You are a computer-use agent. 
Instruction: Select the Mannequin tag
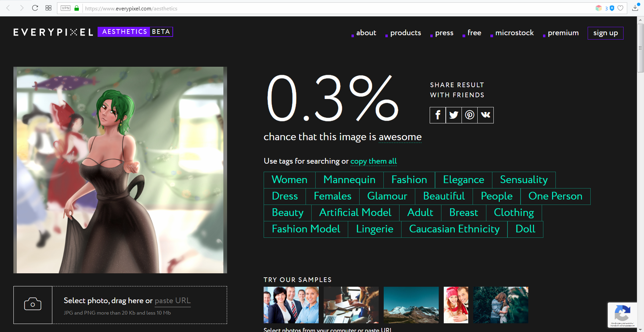[349, 180]
